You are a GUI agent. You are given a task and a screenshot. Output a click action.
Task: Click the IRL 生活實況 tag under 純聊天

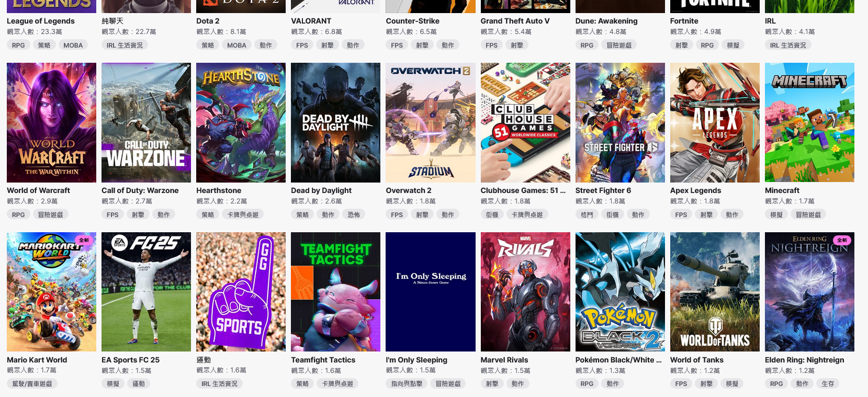click(x=125, y=45)
